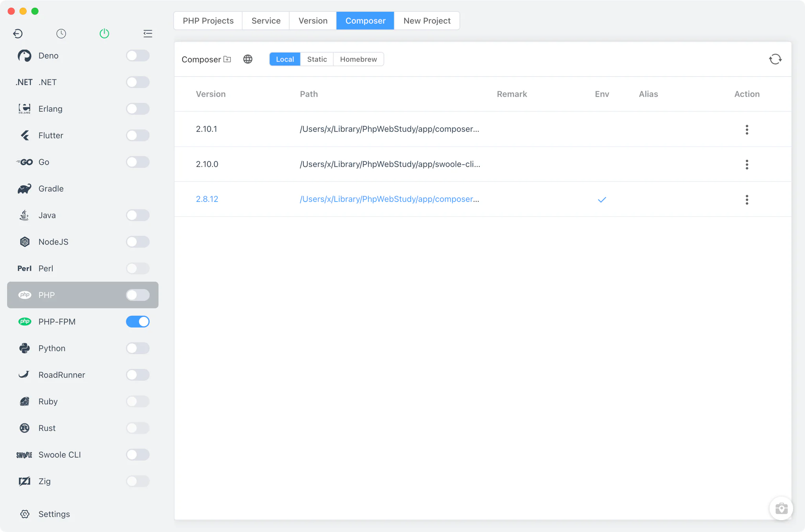The height and width of the screenshot is (532, 805).
Task: Click the Perl logo icon
Action: 24,268
